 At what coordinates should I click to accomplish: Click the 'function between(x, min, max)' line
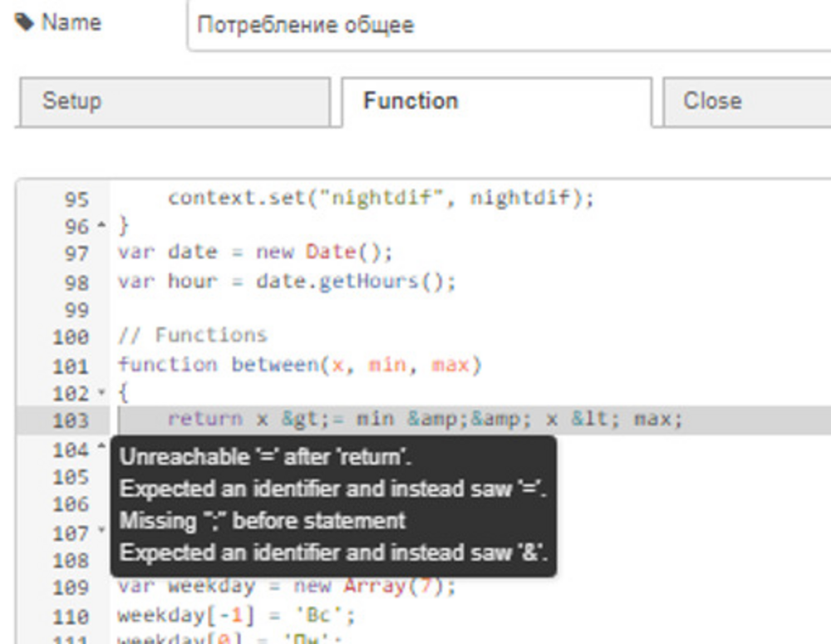point(299,365)
